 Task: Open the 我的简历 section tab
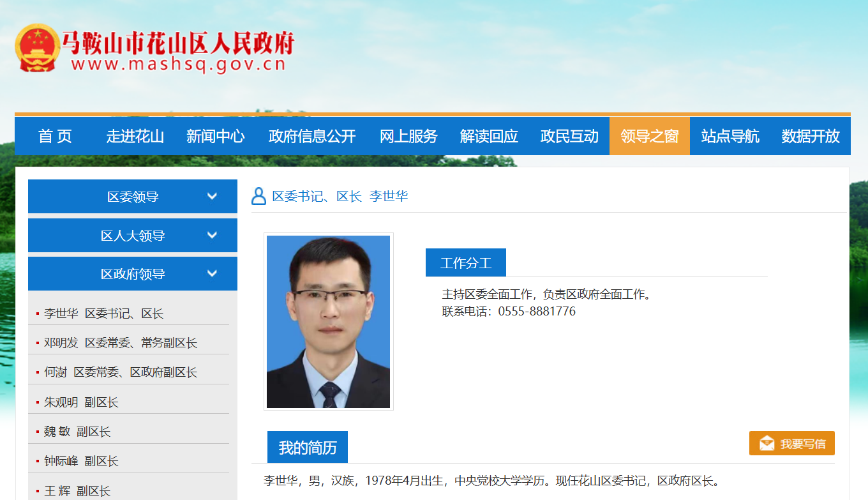coord(307,448)
